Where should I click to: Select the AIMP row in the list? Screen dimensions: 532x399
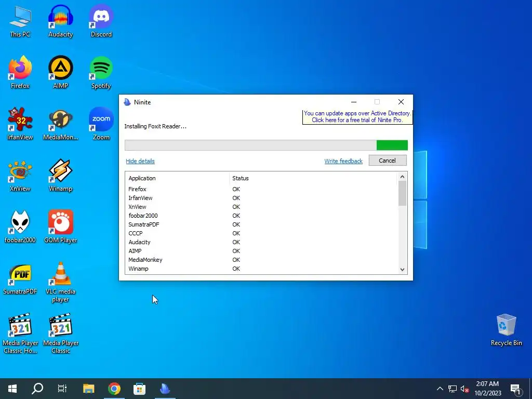[x=261, y=251]
